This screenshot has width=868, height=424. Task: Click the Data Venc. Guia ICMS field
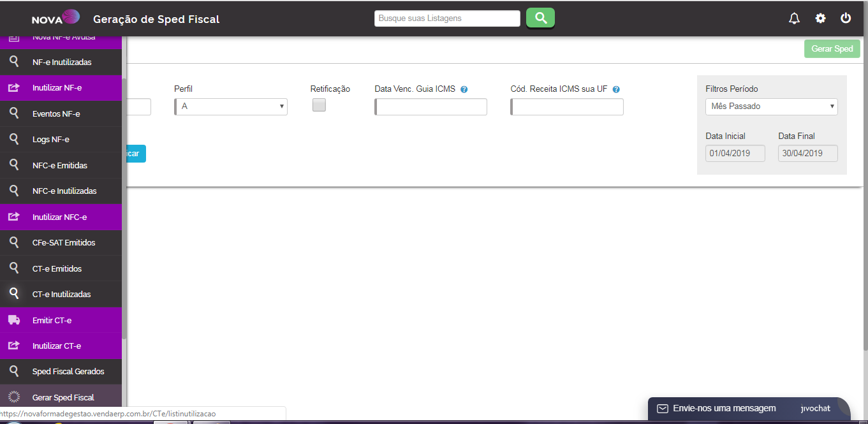pos(431,107)
